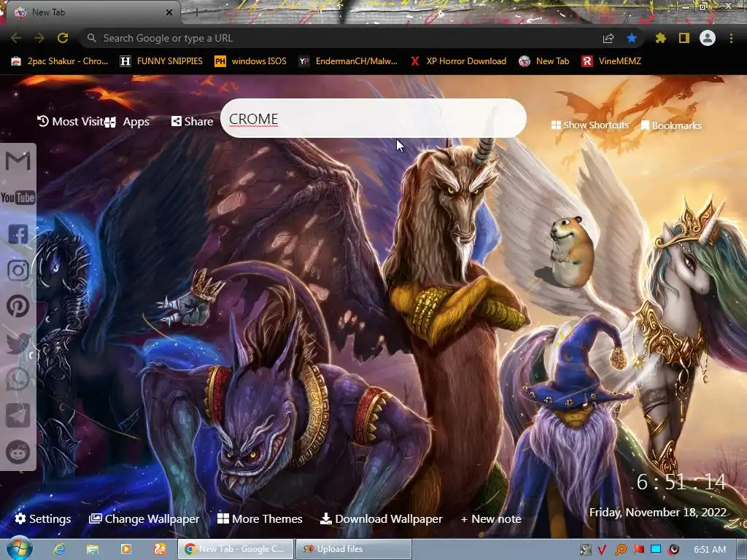This screenshot has height=560, width=747.
Task: Bookmark this tab with the star icon
Action: (632, 38)
